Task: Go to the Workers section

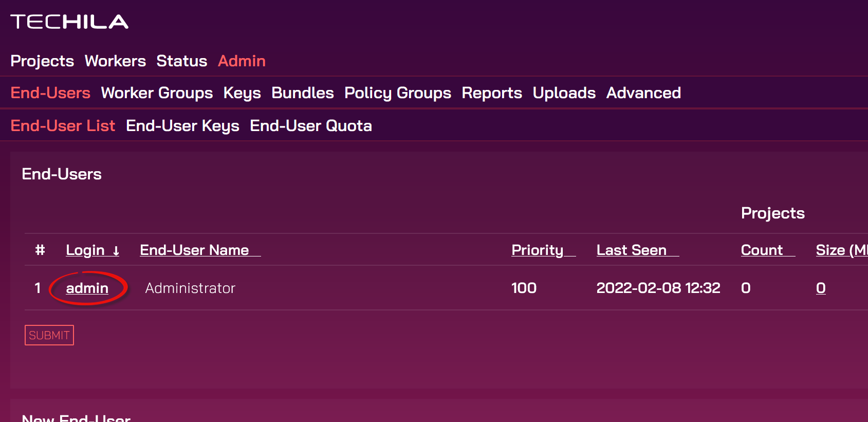Action: click(115, 61)
